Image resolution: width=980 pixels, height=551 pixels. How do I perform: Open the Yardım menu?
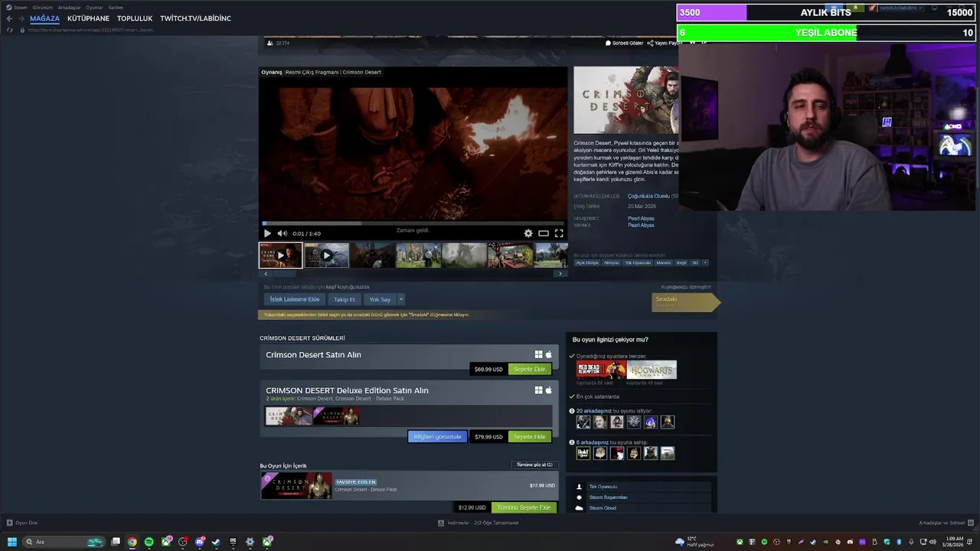[116, 7]
